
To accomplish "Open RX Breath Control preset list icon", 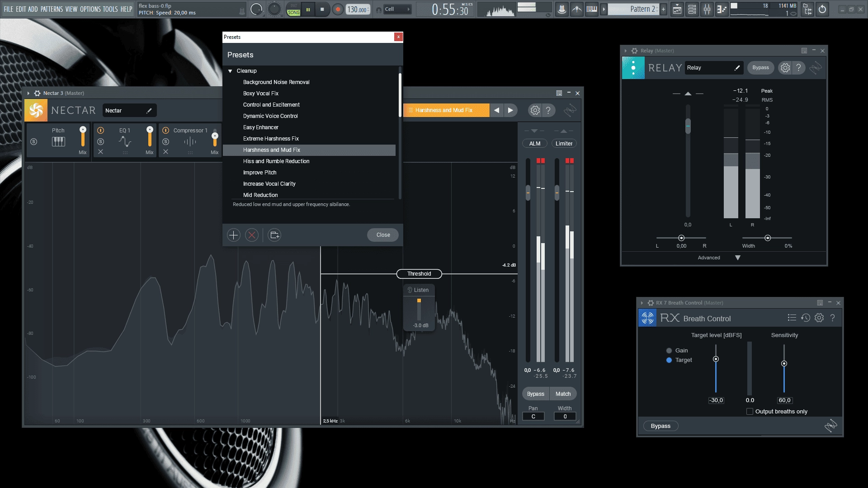I will point(792,318).
